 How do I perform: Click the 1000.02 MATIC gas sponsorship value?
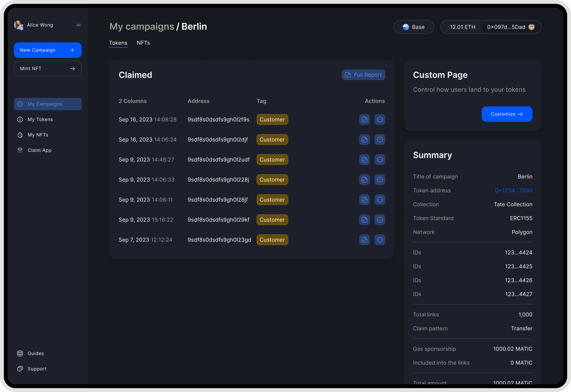[512, 349]
